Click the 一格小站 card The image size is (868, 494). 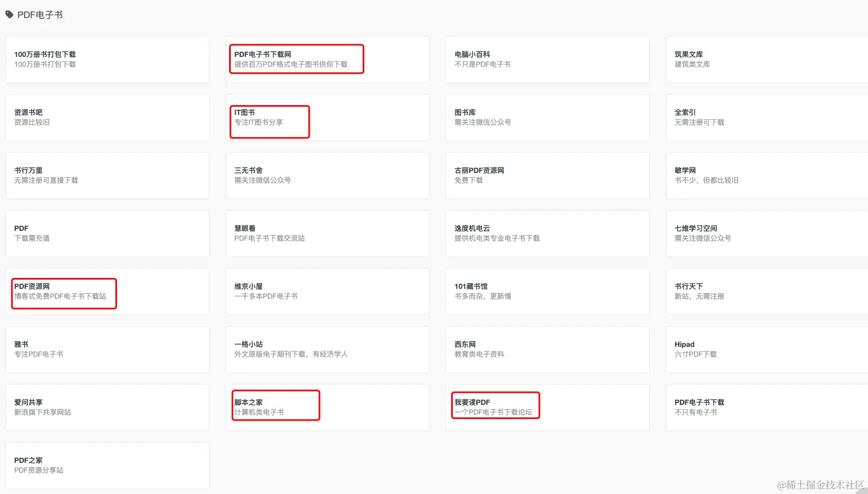coord(328,350)
